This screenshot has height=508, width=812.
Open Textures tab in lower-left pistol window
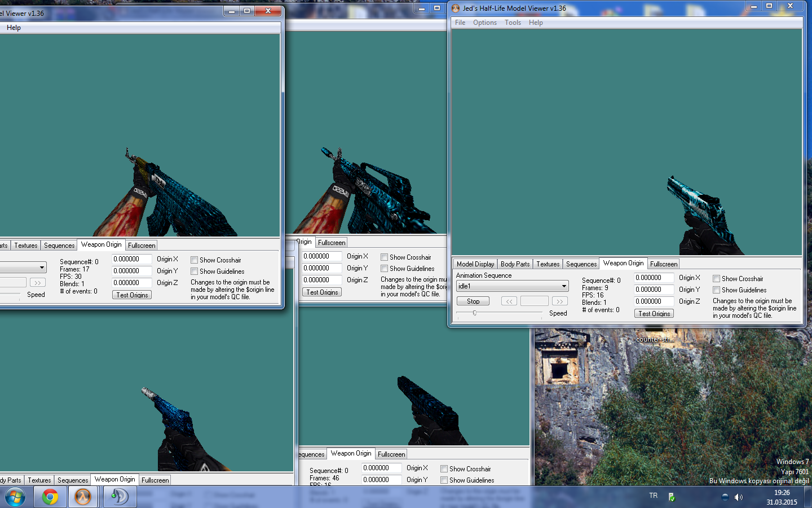click(39, 480)
